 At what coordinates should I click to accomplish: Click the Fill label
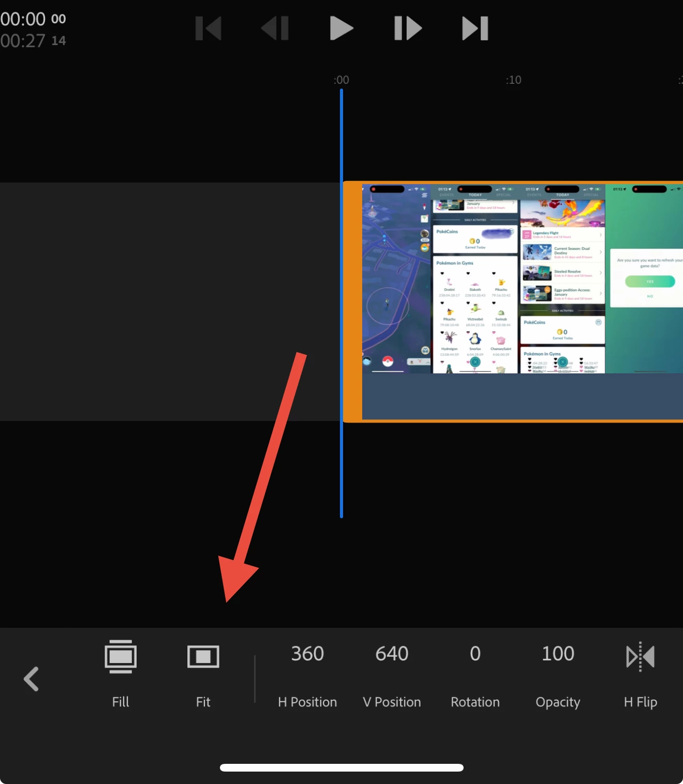click(x=121, y=702)
